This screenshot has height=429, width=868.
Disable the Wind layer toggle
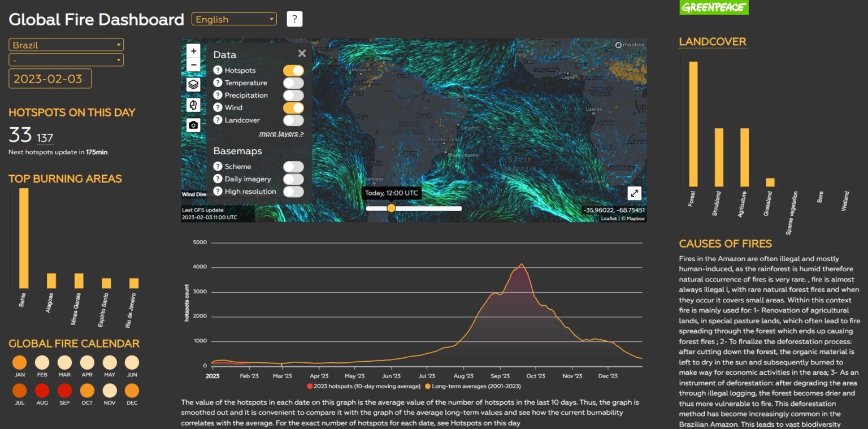point(293,107)
